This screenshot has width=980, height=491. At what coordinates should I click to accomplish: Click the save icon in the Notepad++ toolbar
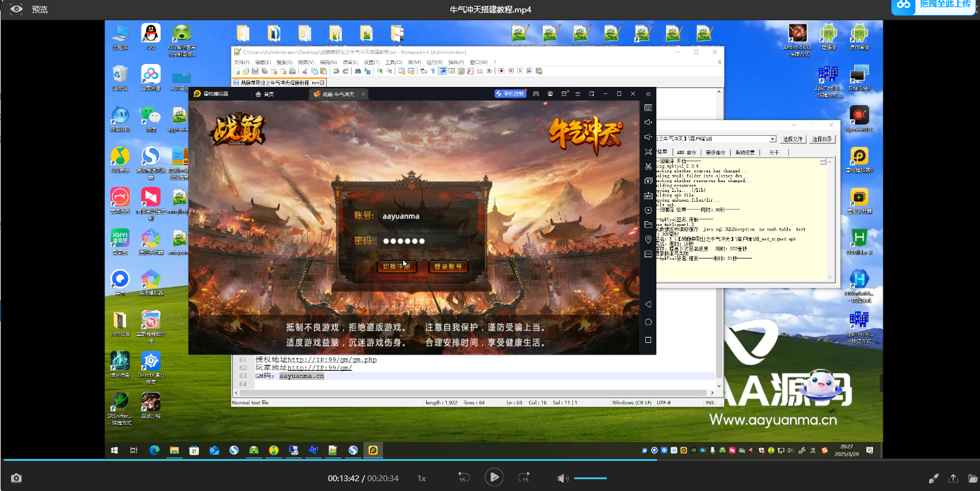tap(255, 71)
